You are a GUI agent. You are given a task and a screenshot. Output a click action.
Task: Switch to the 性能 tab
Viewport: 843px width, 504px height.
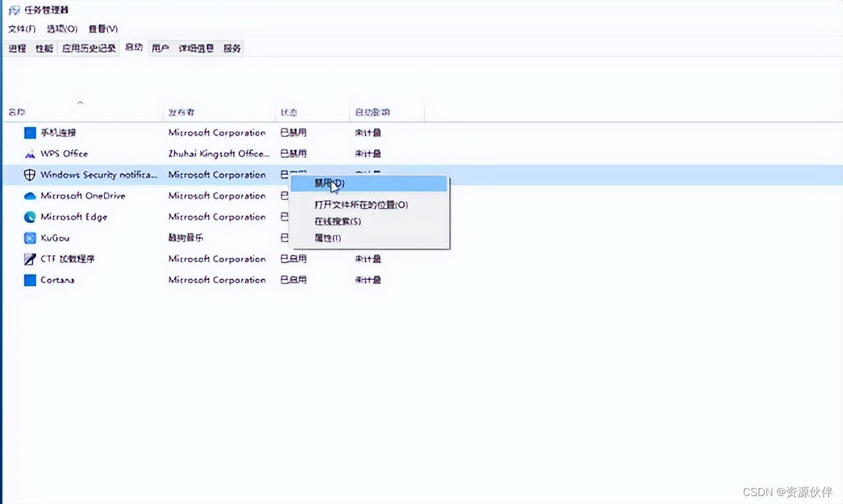(x=44, y=48)
